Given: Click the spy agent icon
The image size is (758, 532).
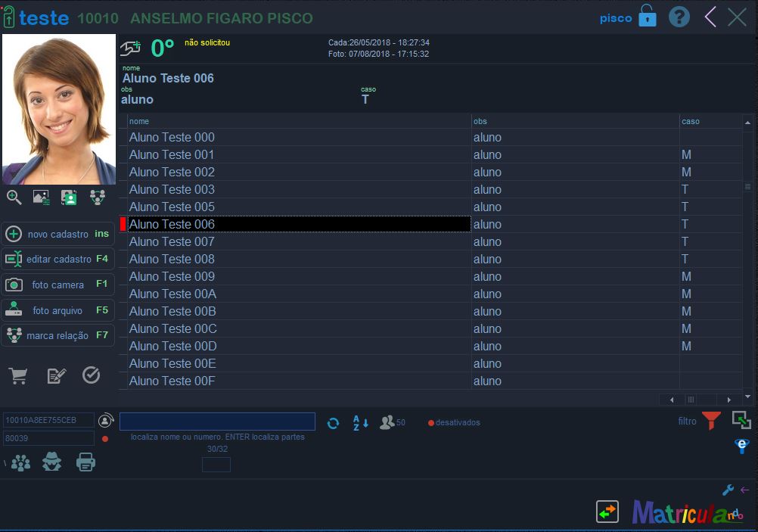Looking at the screenshot, I should [x=51, y=462].
